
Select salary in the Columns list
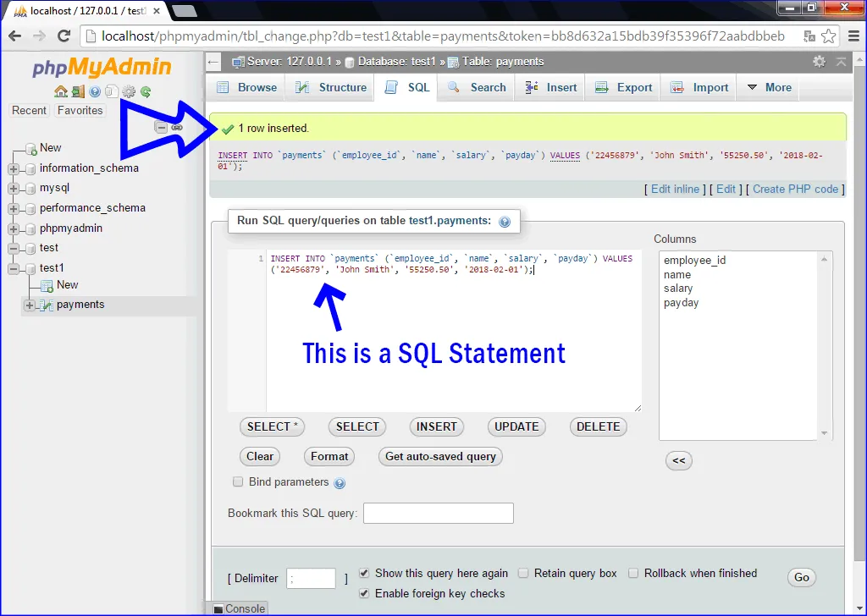(x=678, y=289)
